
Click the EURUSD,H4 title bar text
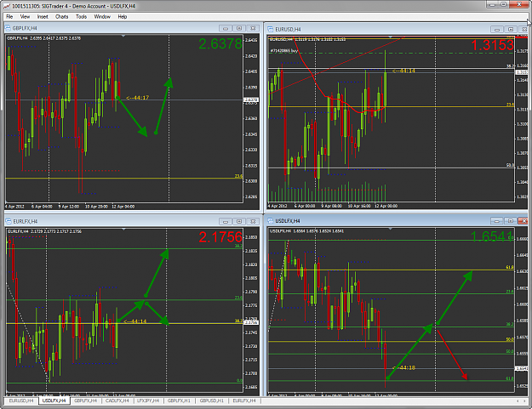(x=288, y=30)
